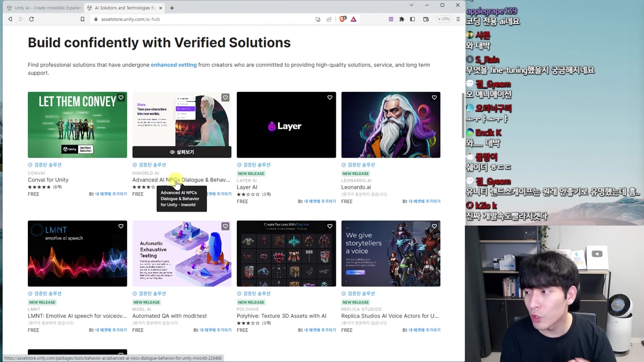The image size is (644, 362).
Task: Open Advanced AI NPCs Dialogue & Behavior title
Action: coord(181,180)
